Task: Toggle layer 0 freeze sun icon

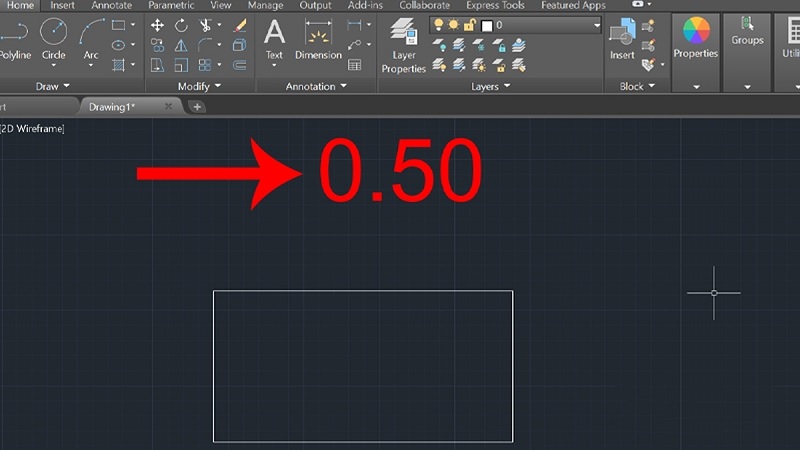Action: point(453,25)
